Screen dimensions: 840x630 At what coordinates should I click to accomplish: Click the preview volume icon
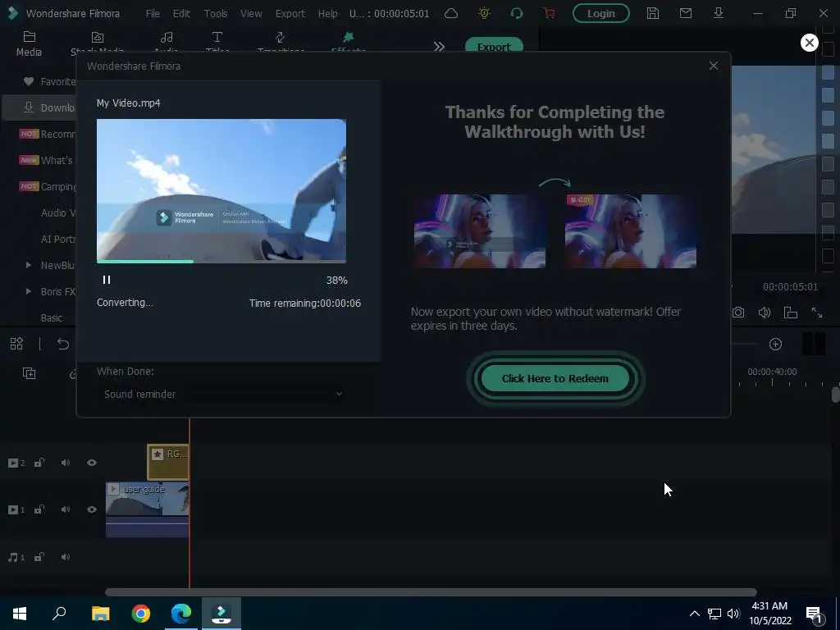coord(765,313)
